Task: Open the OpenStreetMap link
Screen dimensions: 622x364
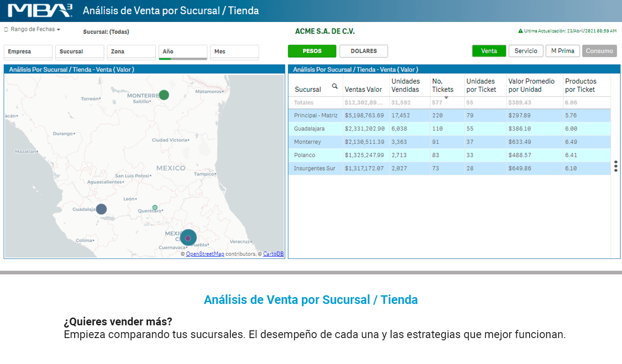Action: [205, 254]
